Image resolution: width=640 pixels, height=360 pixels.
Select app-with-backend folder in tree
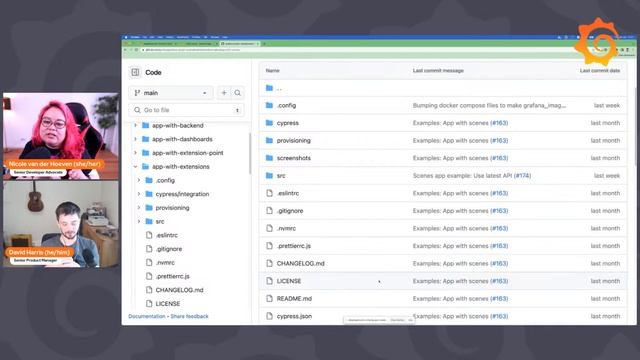pyautogui.click(x=178, y=125)
